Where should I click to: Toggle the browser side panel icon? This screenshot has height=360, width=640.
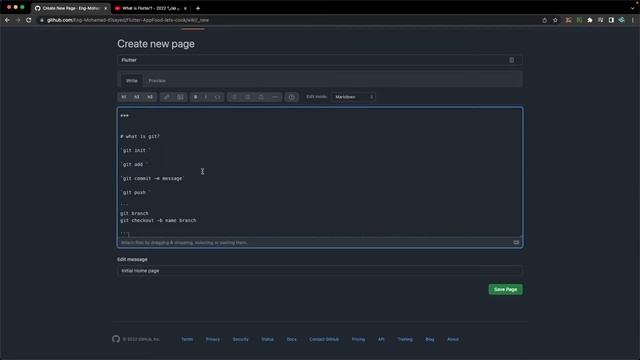pyautogui.click(x=611, y=20)
